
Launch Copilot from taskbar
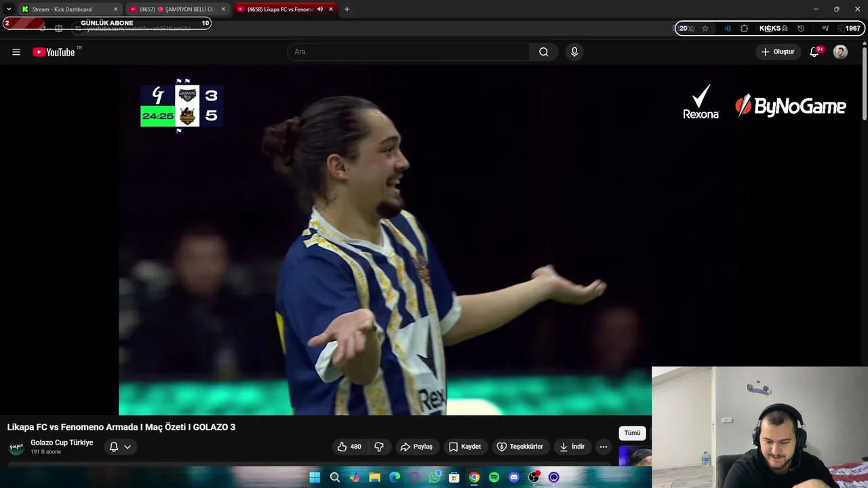tap(355, 477)
